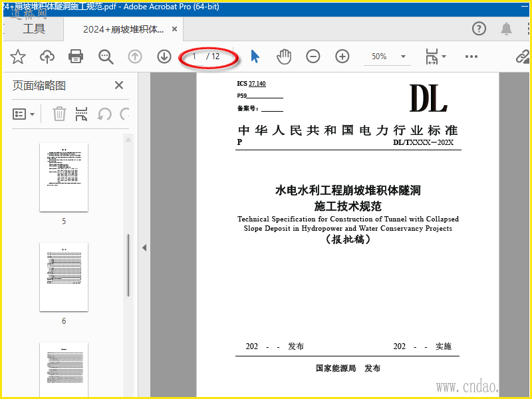
Task: Zoom out with the minus button
Action: [x=313, y=57]
